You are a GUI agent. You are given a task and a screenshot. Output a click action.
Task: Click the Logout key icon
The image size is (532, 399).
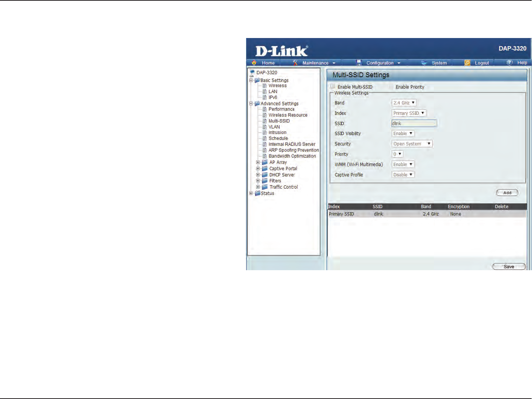point(467,63)
